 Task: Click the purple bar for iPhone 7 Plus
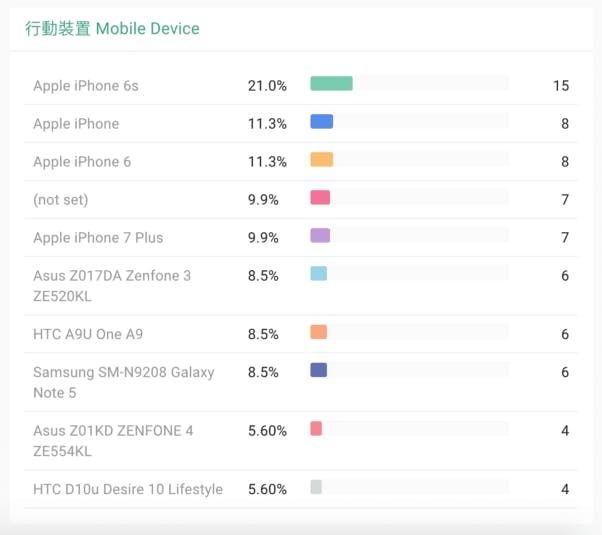tap(320, 236)
